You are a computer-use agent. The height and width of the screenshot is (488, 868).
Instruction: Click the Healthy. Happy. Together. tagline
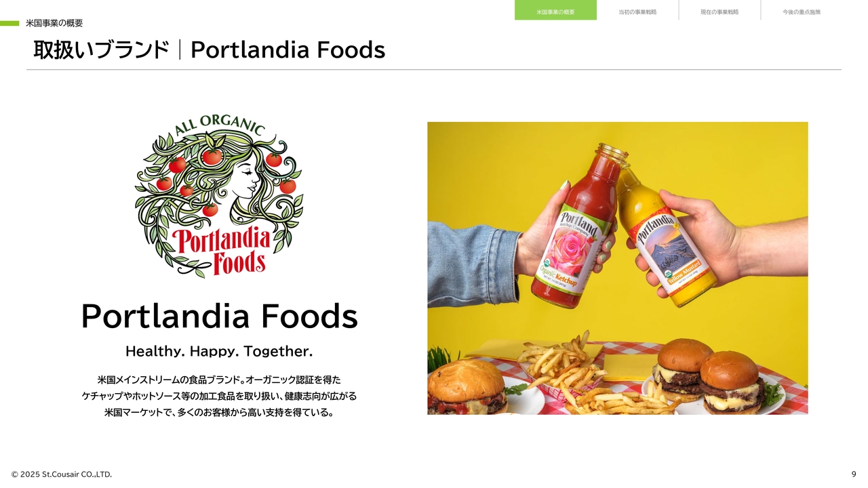pos(219,351)
